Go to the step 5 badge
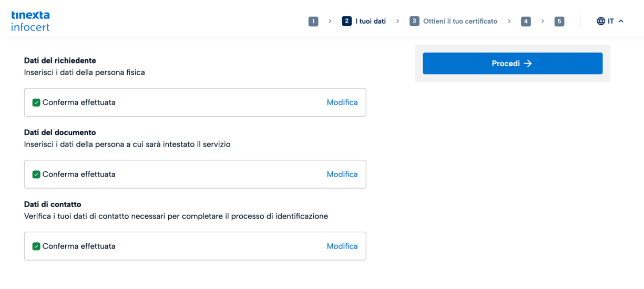 pyautogui.click(x=559, y=22)
